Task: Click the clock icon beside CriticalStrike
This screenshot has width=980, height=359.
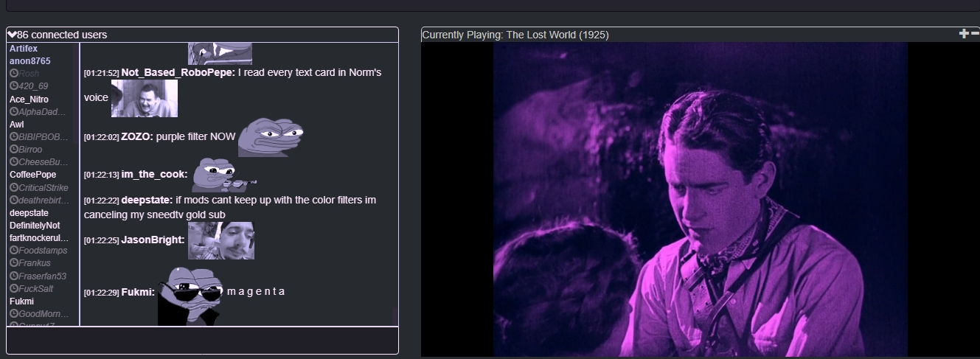Action: pos(14,188)
